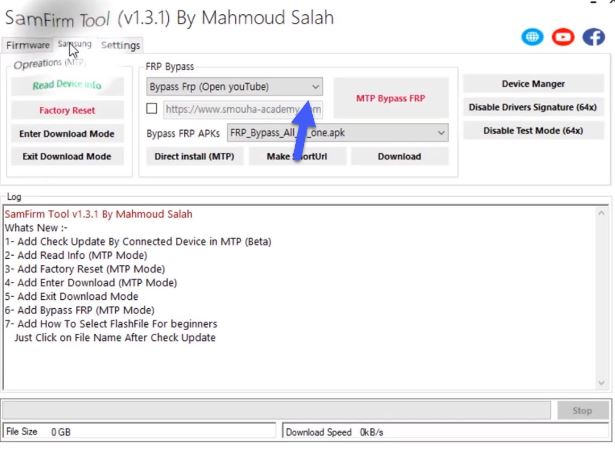Click '7- Add How To Select FlashFile' line
Screen dimensions: 615x449
[x=111, y=324]
